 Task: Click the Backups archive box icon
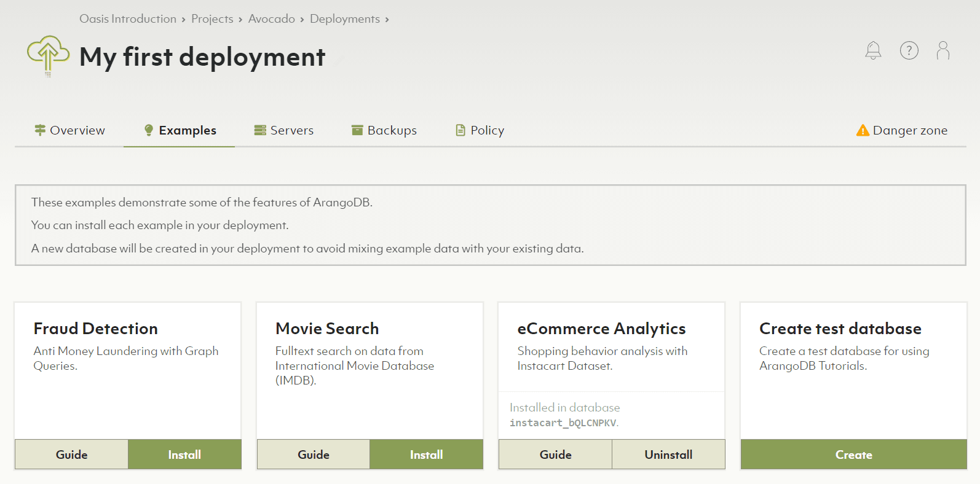tap(357, 130)
